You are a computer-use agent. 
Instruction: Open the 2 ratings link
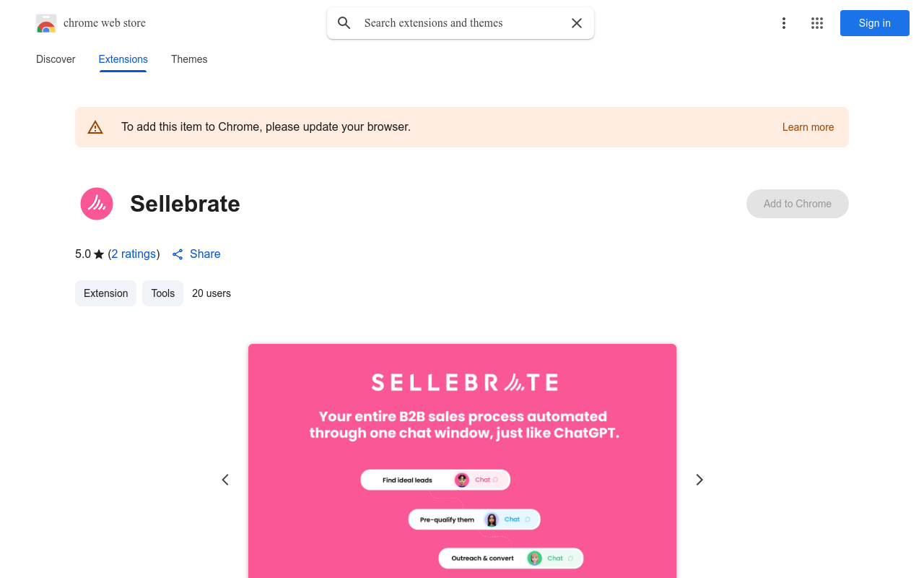point(134,254)
